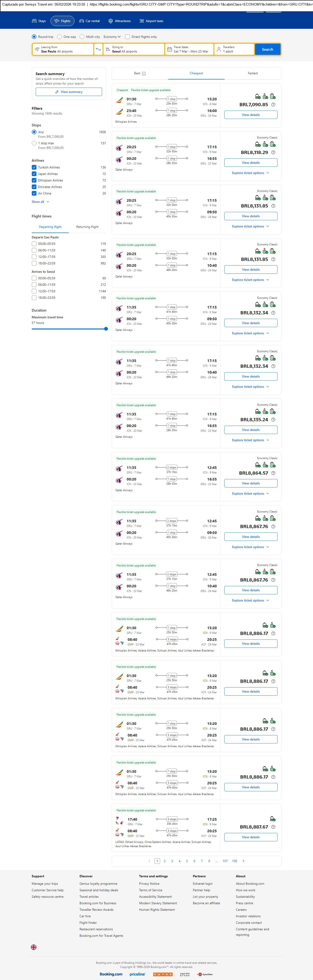Click the UK flag language icon
This screenshot has height=980, width=313.
(x=34, y=947)
